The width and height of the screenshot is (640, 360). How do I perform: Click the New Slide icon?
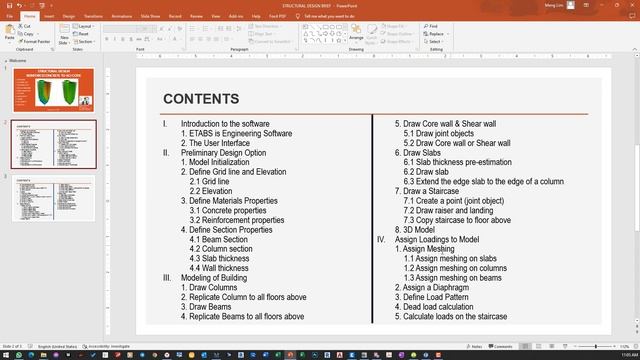pos(64,29)
